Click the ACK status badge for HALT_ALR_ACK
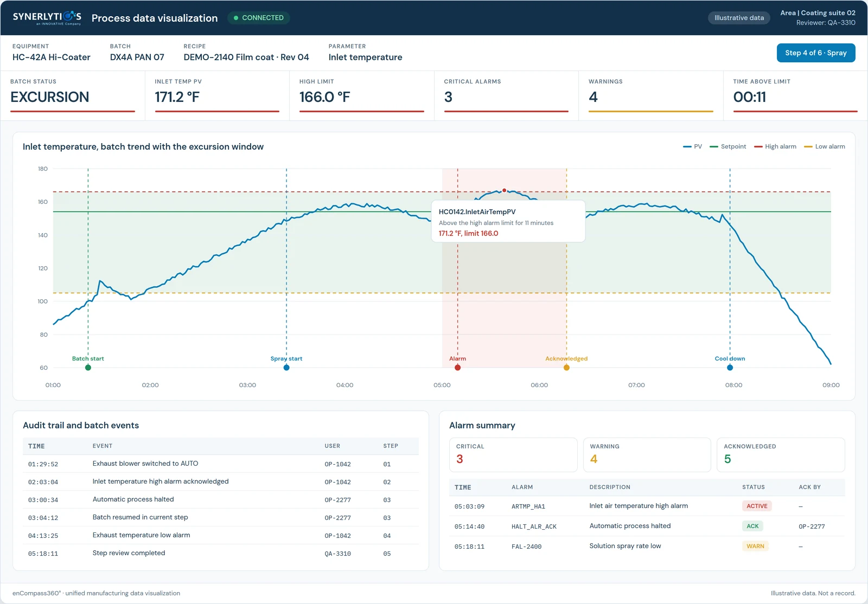The width and height of the screenshot is (868, 604). [x=752, y=526]
